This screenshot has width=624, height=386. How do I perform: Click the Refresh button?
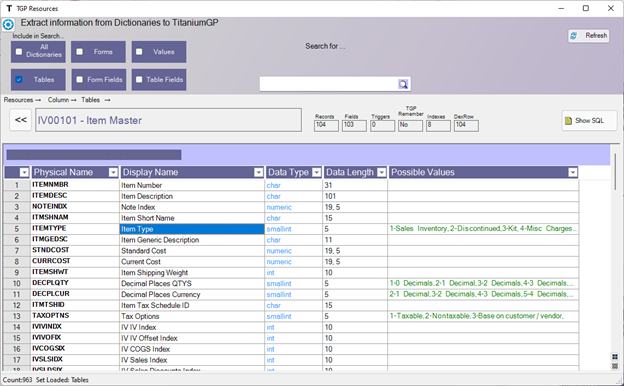[589, 36]
